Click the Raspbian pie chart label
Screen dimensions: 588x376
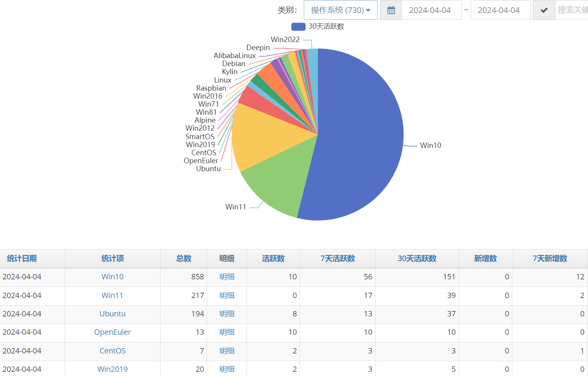click(211, 88)
